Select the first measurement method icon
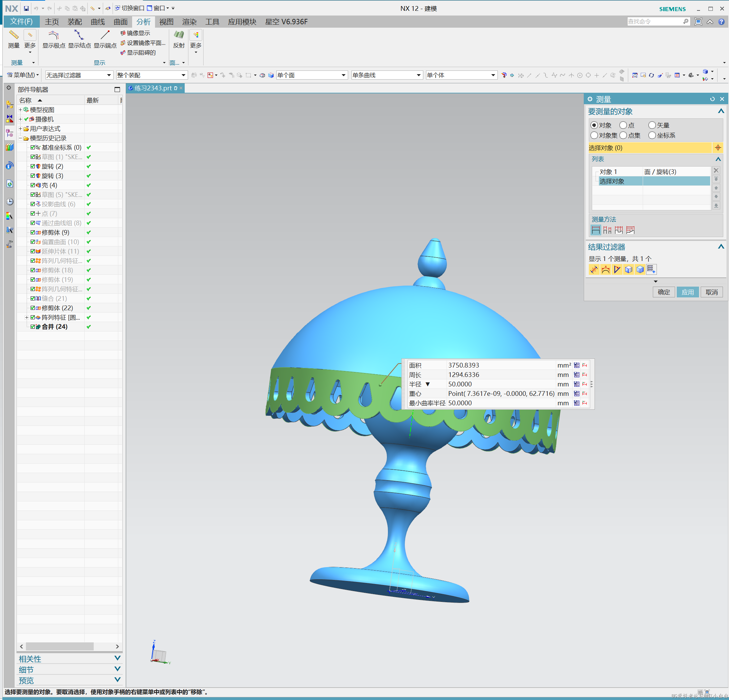The width and height of the screenshot is (729, 700). pos(596,230)
